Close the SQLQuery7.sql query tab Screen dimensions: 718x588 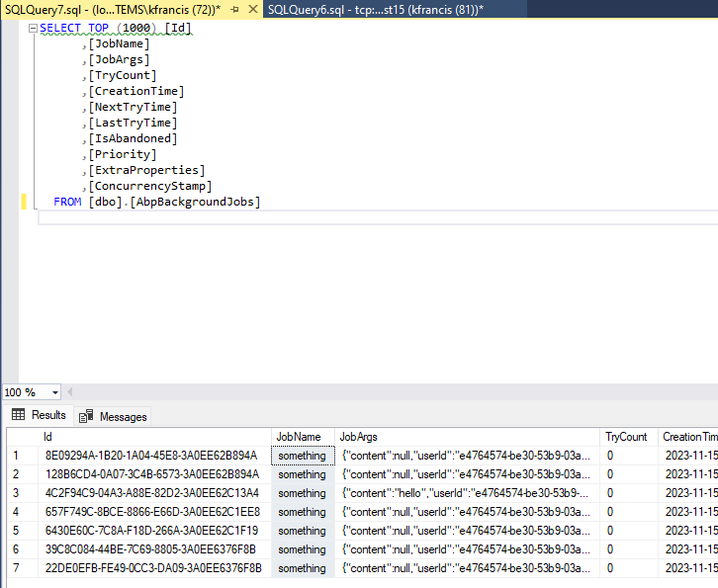[251, 9]
